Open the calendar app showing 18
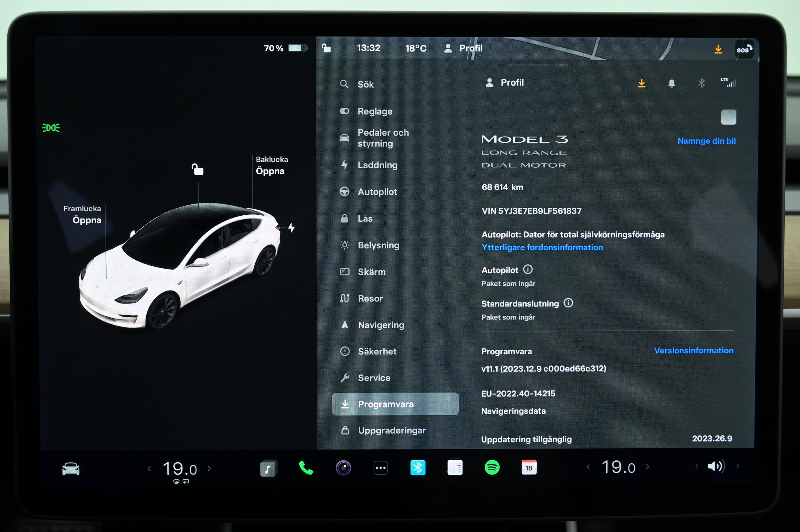 point(529,467)
